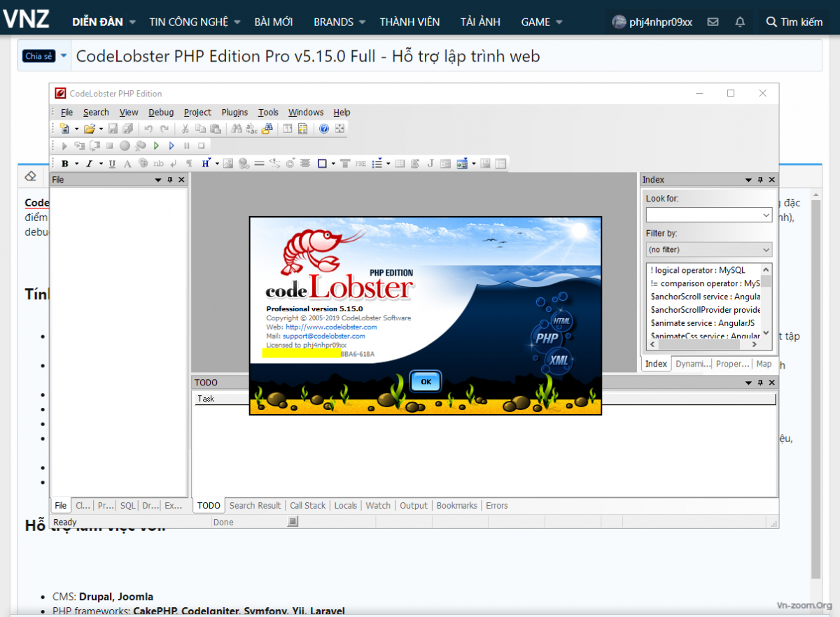Viewport: 840px width, 617px height.
Task: Click the phj4nhpr09xx user profile link
Action: 652,22
